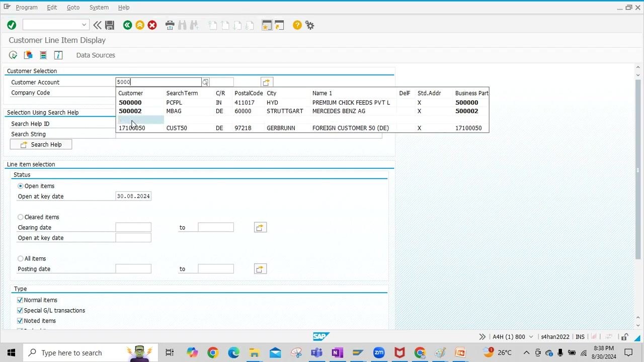The image size is (644, 362).
Task: Click multiple selection button for Customer Account
Action: pyautogui.click(x=267, y=82)
